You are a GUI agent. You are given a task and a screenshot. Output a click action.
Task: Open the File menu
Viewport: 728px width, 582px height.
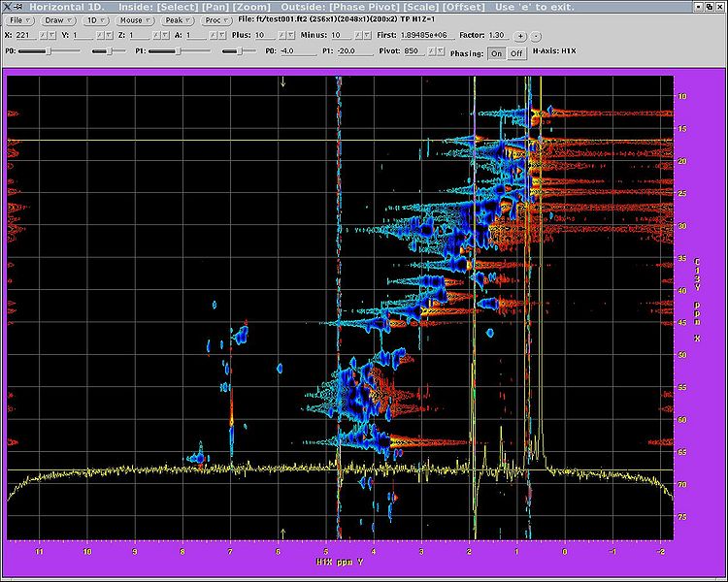21,19
